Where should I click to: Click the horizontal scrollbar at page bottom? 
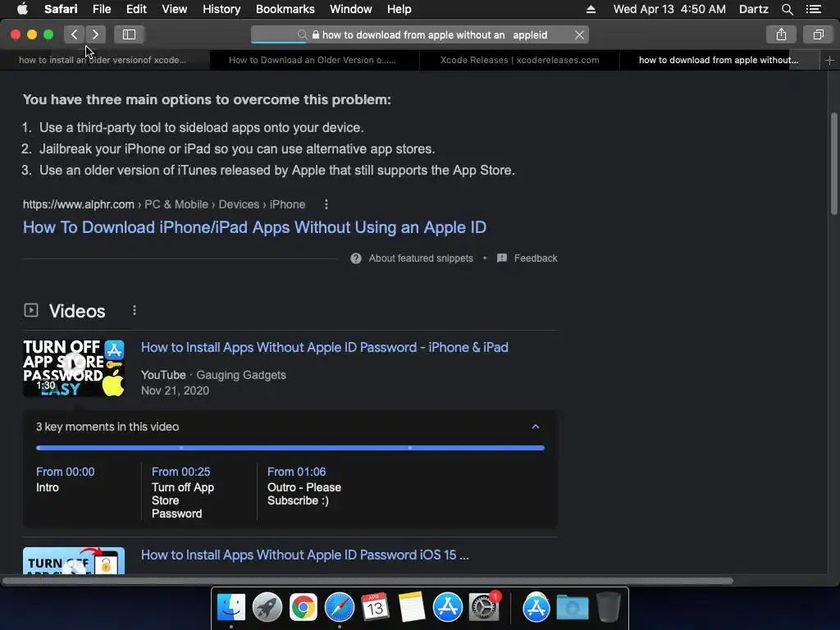click(x=367, y=581)
